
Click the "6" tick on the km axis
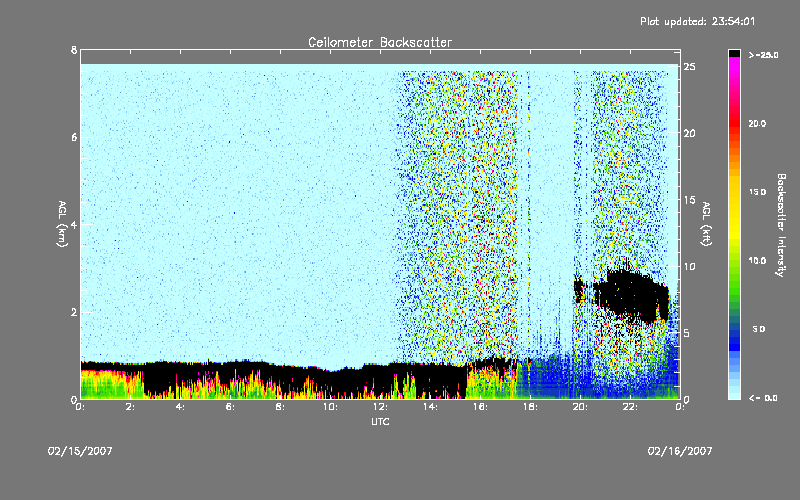[x=74, y=138]
